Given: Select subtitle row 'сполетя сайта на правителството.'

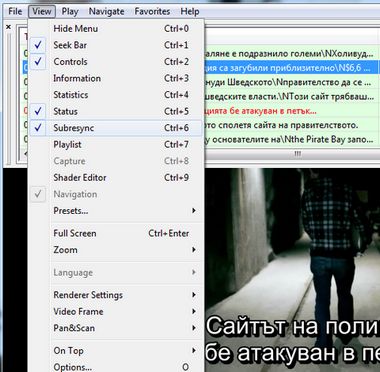Looking at the screenshot, I should pyautogui.click(x=290, y=125).
